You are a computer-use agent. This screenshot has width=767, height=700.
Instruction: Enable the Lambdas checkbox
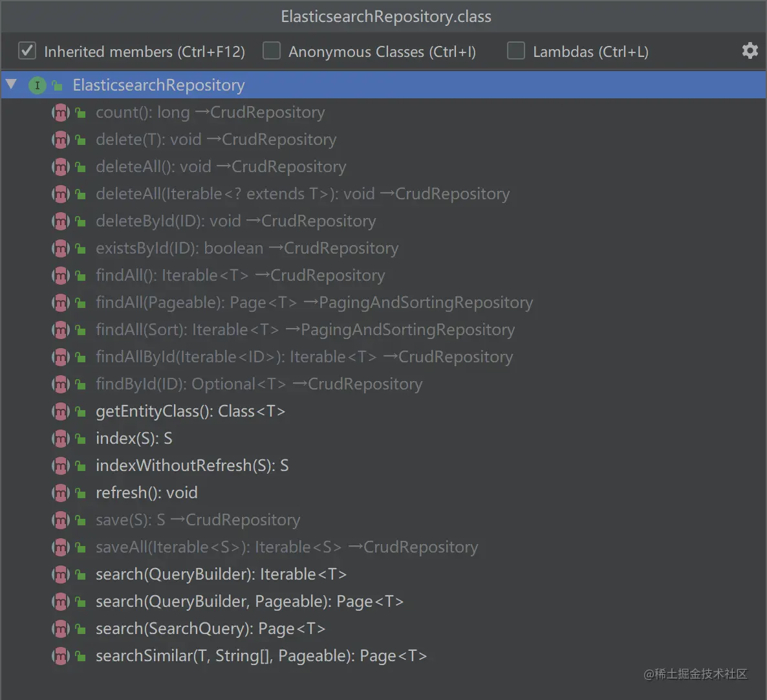tap(516, 51)
